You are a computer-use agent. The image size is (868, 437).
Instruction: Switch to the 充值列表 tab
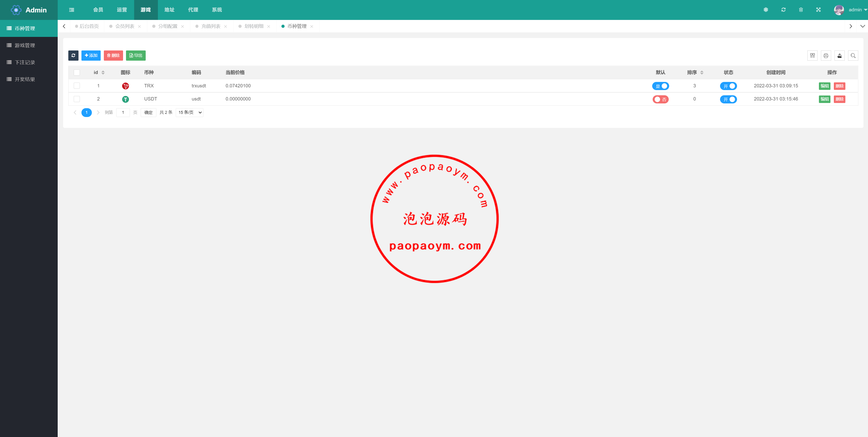[x=211, y=26]
